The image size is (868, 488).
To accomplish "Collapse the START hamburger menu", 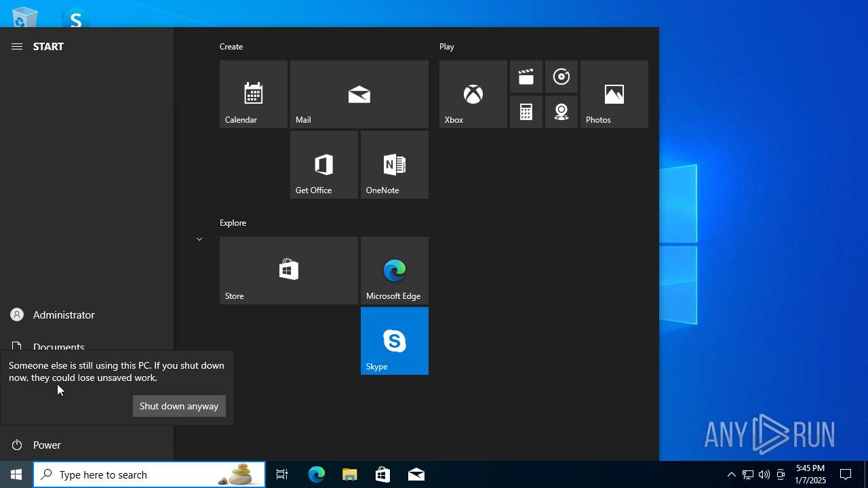I will 17,46.
